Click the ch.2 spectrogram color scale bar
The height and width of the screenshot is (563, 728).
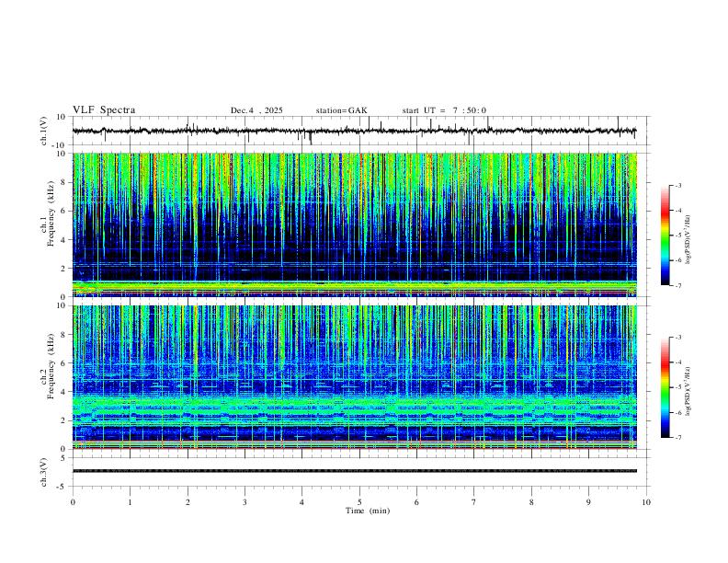pos(665,387)
